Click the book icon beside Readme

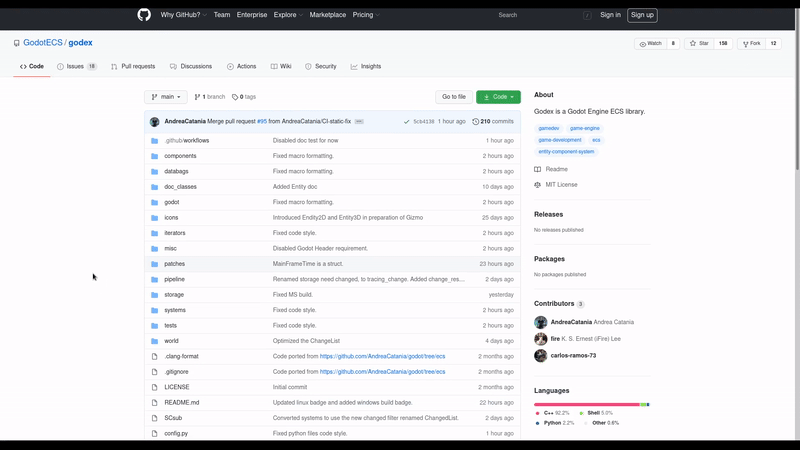pyautogui.click(x=537, y=169)
